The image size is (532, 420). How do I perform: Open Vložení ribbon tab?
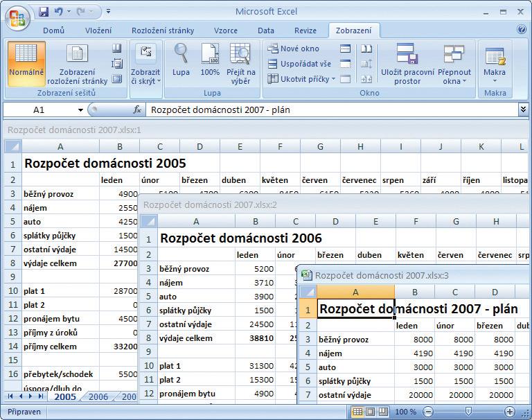coord(98,30)
